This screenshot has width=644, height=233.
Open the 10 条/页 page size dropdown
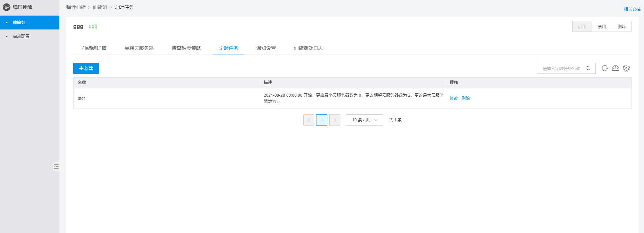tap(364, 120)
